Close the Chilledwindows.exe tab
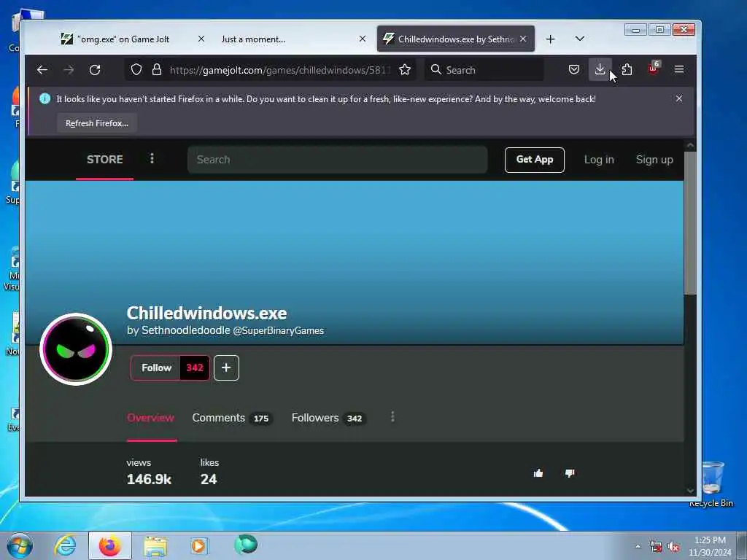The image size is (747, 560). (523, 39)
